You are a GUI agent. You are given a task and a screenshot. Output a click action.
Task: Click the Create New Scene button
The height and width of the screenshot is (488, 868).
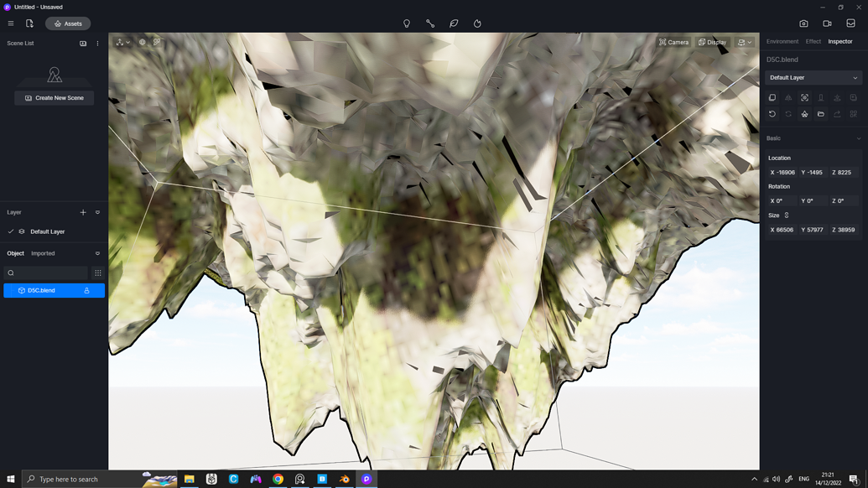[x=54, y=97]
